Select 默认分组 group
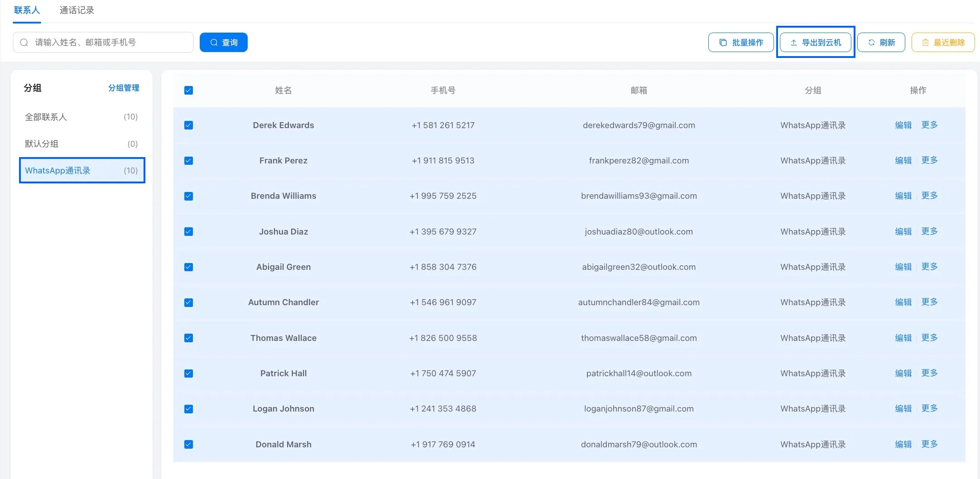980x479 pixels. click(x=82, y=144)
